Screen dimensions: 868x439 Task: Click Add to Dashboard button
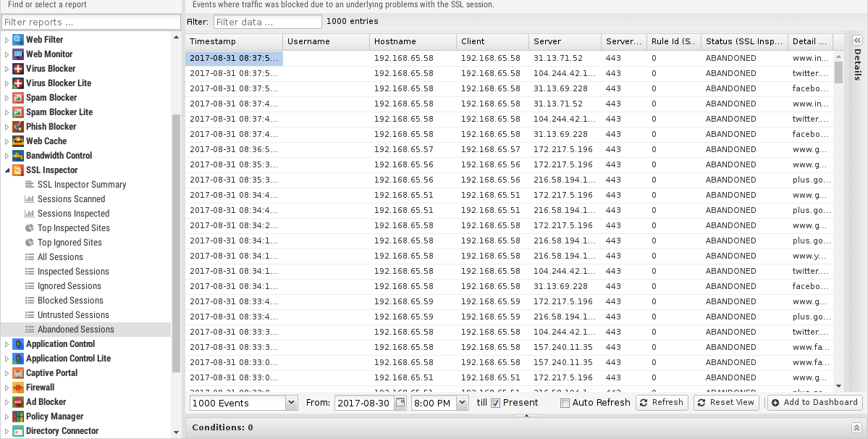point(814,403)
